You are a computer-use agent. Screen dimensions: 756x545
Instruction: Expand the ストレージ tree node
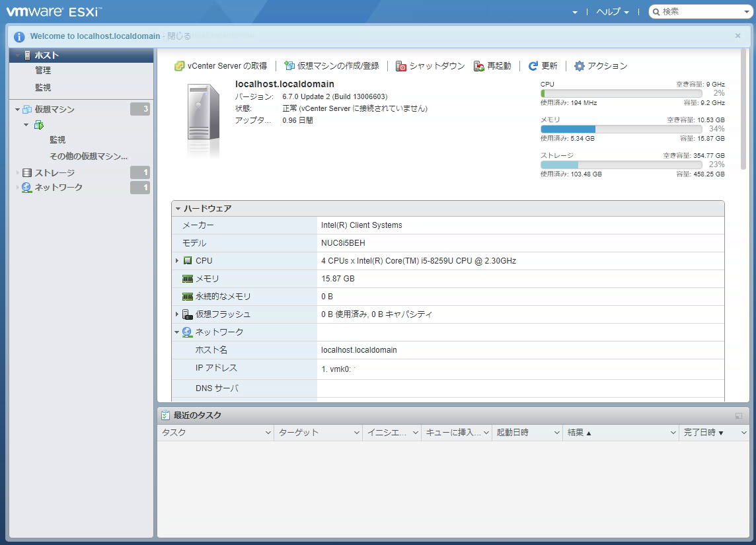pos(17,172)
